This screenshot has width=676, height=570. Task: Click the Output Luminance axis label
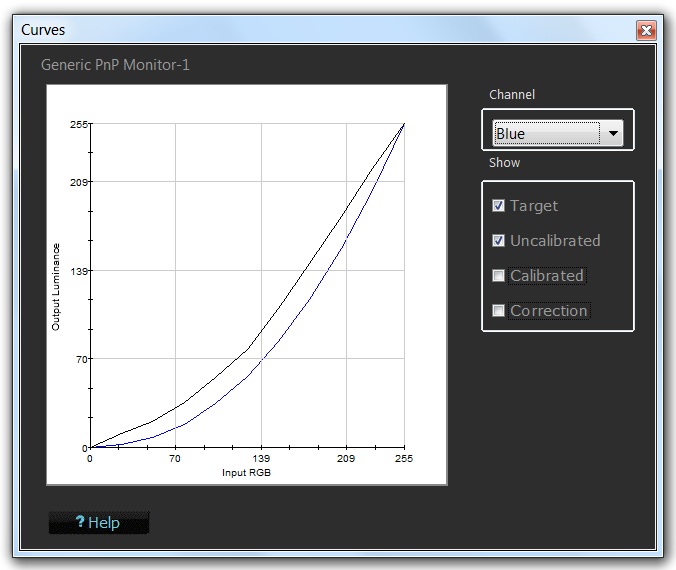[56, 287]
